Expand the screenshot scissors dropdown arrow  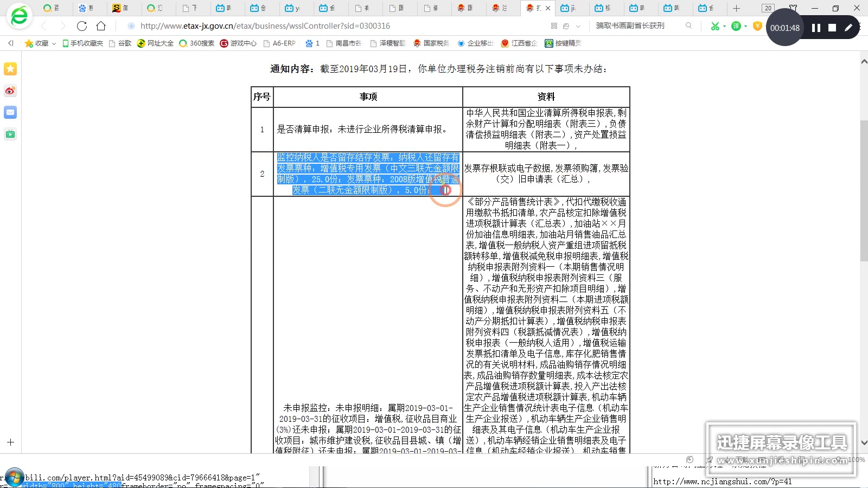point(724,26)
